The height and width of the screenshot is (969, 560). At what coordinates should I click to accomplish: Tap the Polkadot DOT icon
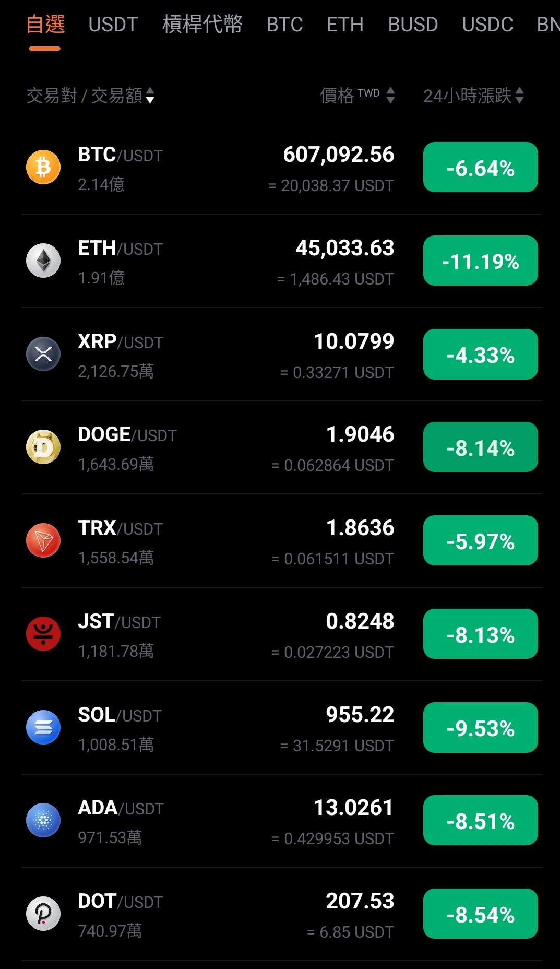pos(43,914)
